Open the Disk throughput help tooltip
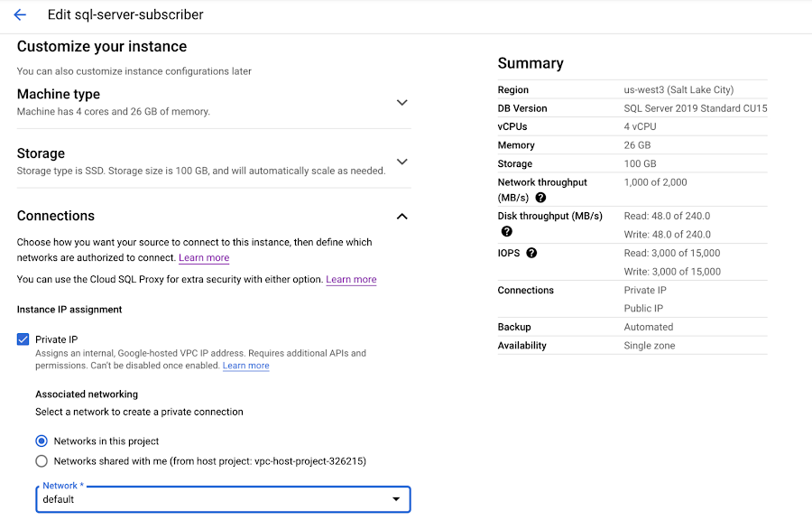Viewport: 812px width, 520px height. pos(507,231)
